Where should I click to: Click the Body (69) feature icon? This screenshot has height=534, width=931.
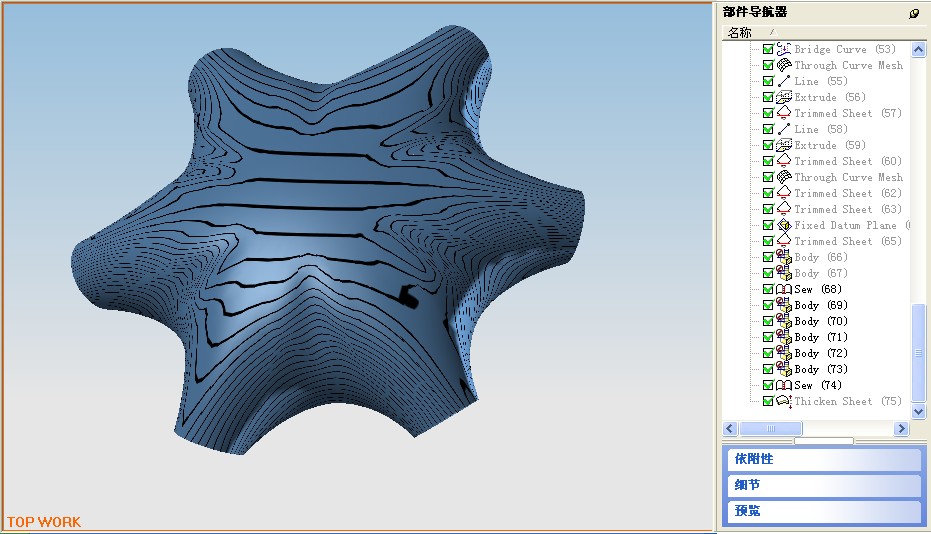784,305
